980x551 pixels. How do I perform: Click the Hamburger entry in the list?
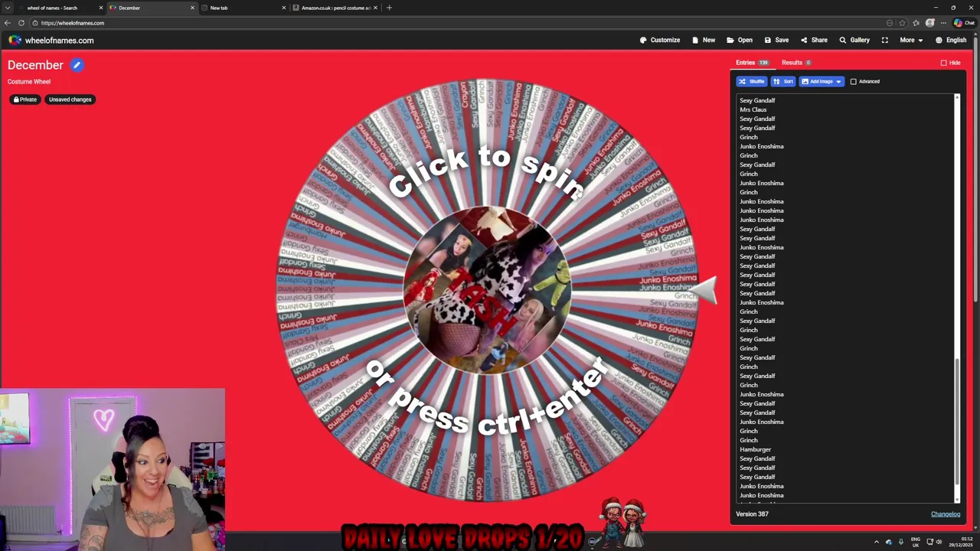click(755, 449)
